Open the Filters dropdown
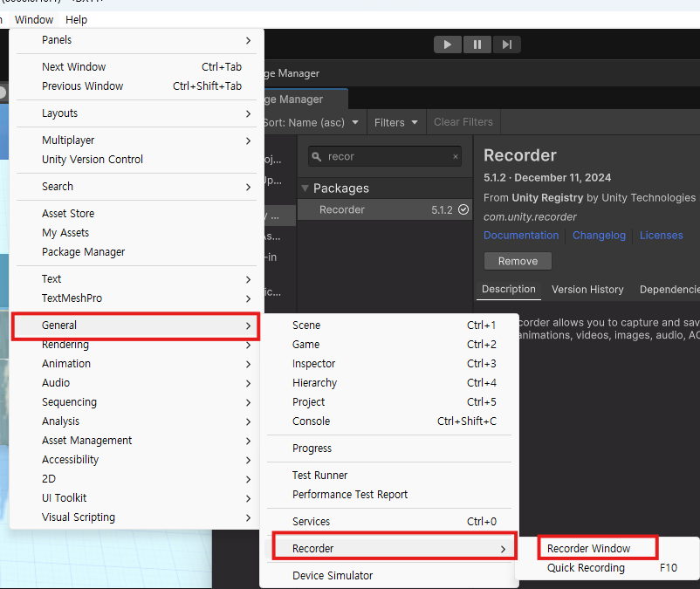Screen dimensions: 700x589 coord(396,122)
